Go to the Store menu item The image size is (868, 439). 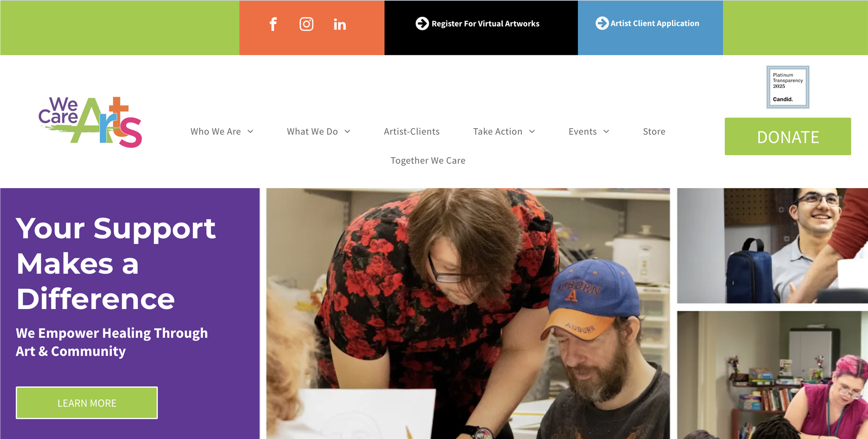coord(654,132)
